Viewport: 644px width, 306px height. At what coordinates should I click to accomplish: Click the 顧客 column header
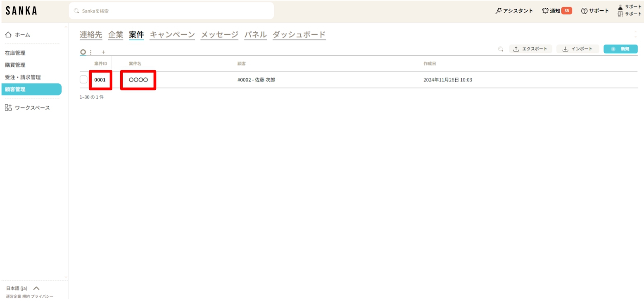tap(242, 64)
